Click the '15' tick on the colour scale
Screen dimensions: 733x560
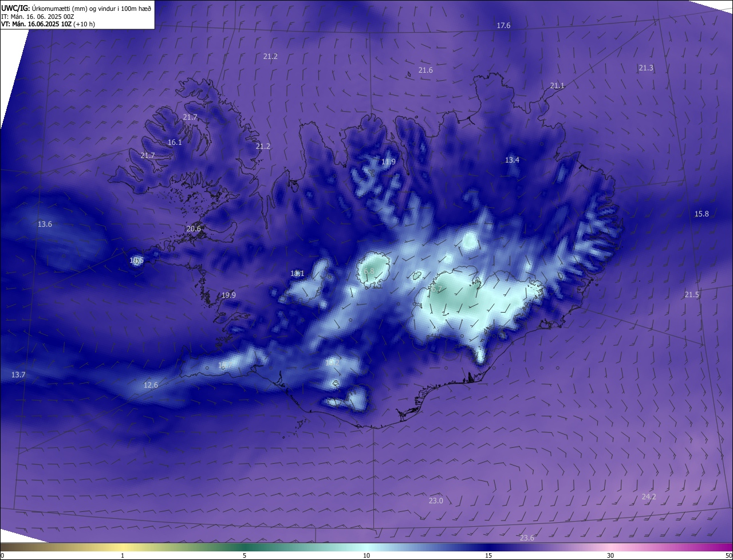pyautogui.click(x=488, y=556)
